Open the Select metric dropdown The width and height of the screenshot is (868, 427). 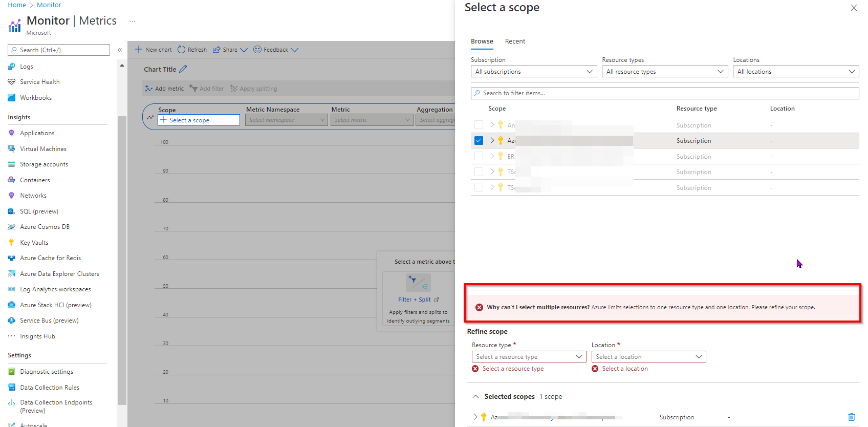(372, 120)
